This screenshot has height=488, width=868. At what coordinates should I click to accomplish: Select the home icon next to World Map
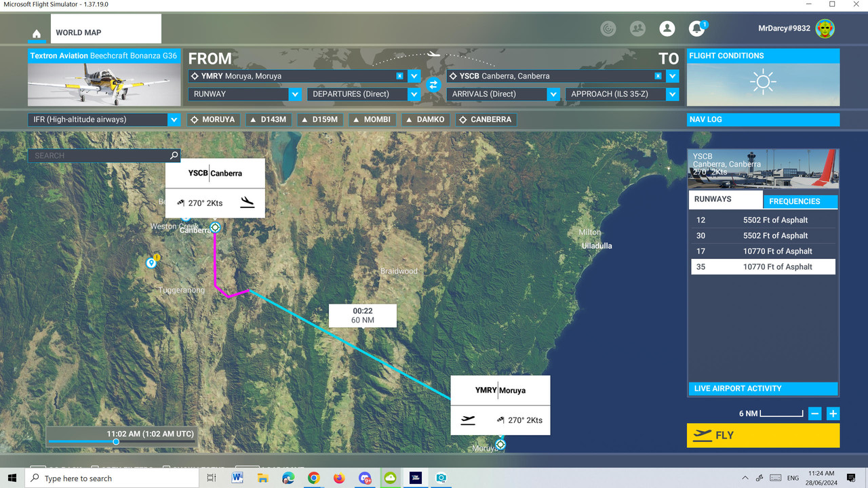pos(36,33)
